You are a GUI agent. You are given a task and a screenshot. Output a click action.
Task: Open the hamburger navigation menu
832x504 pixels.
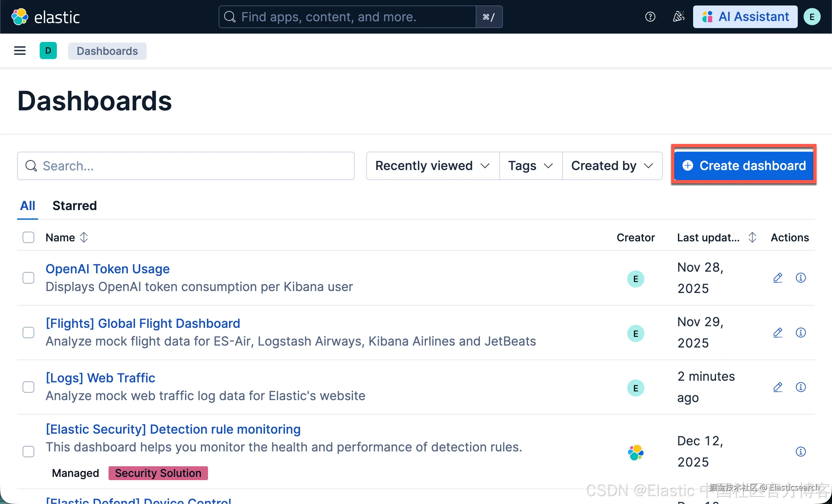20,51
